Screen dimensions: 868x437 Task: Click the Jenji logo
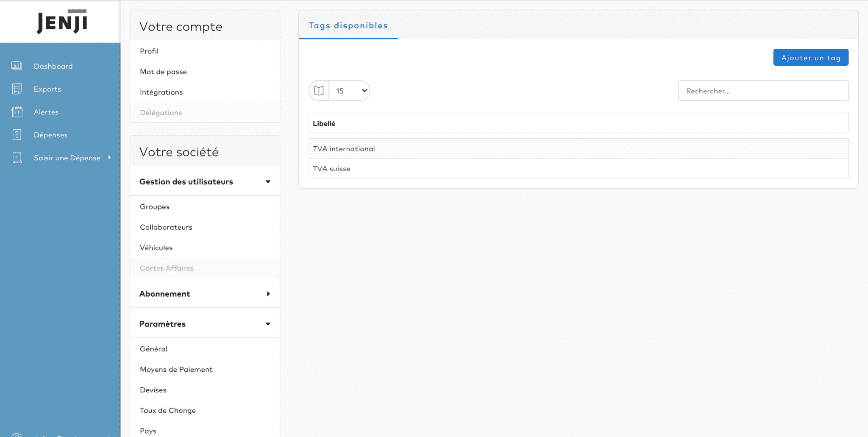(x=62, y=21)
